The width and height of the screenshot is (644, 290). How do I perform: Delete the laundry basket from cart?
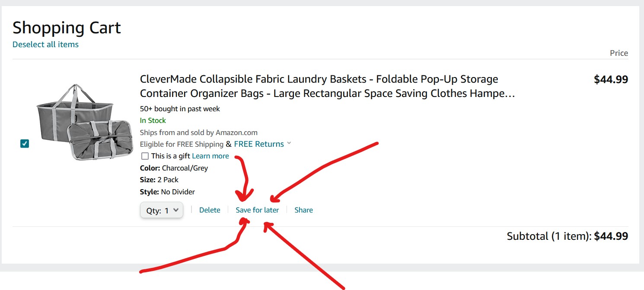[x=210, y=210]
